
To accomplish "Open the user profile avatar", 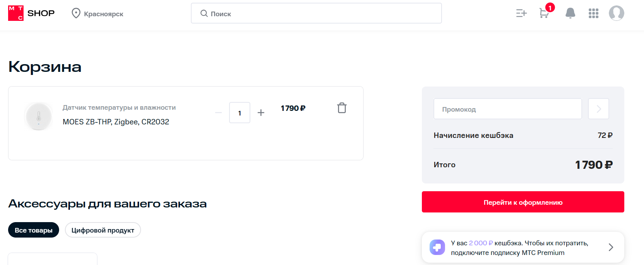I will pyautogui.click(x=617, y=13).
